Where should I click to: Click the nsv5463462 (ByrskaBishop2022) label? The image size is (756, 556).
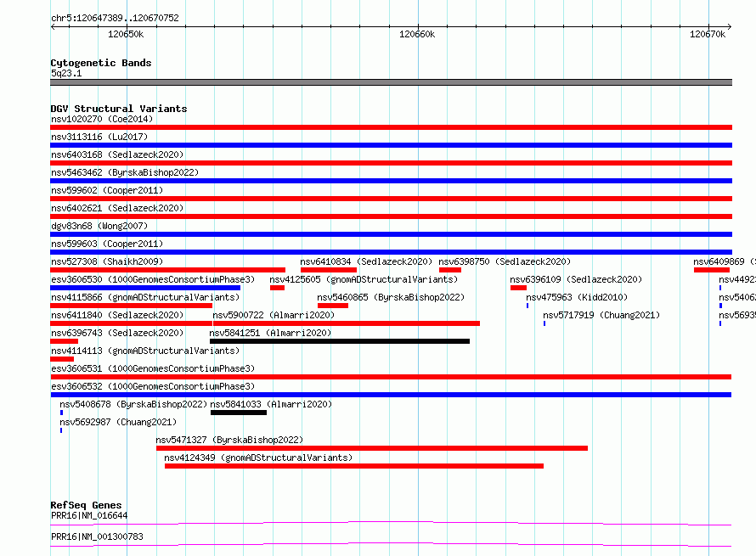click(x=125, y=172)
